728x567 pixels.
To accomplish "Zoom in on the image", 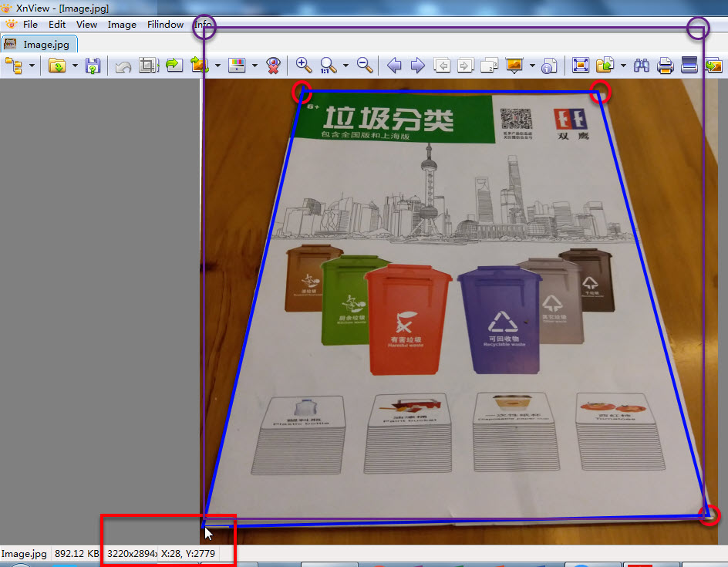I will (303, 65).
